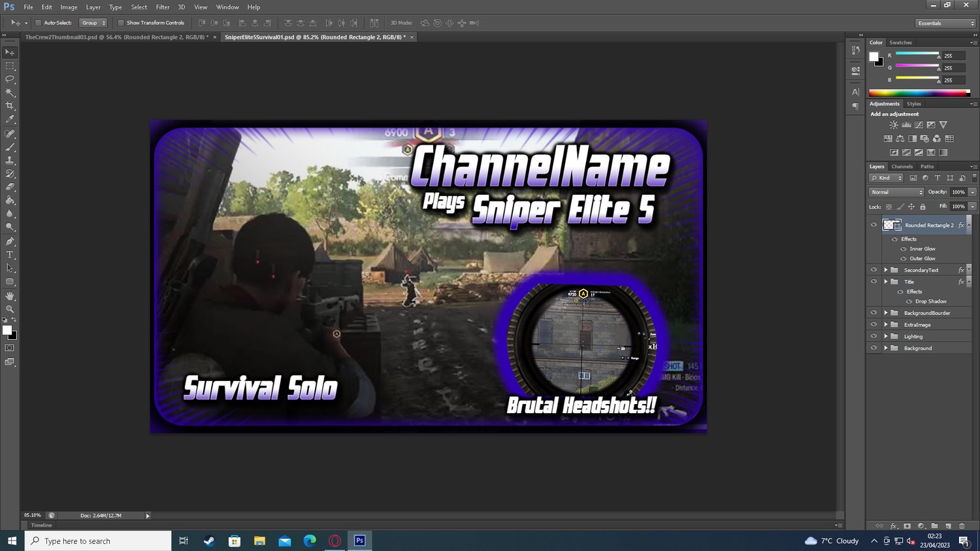The height and width of the screenshot is (551, 980).
Task: Hide the BackgroundBourder group
Action: click(874, 313)
